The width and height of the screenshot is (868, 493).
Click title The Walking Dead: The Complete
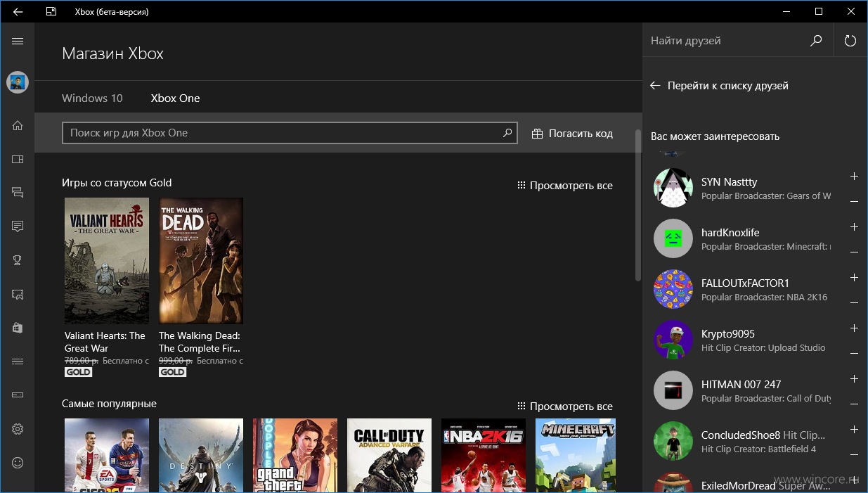[200, 342]
